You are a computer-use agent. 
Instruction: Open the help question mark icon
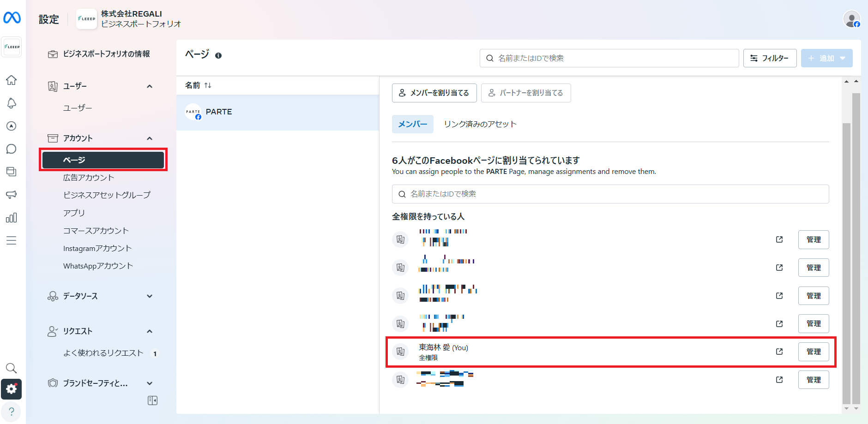pyautogui.click(x=12, y=412)
